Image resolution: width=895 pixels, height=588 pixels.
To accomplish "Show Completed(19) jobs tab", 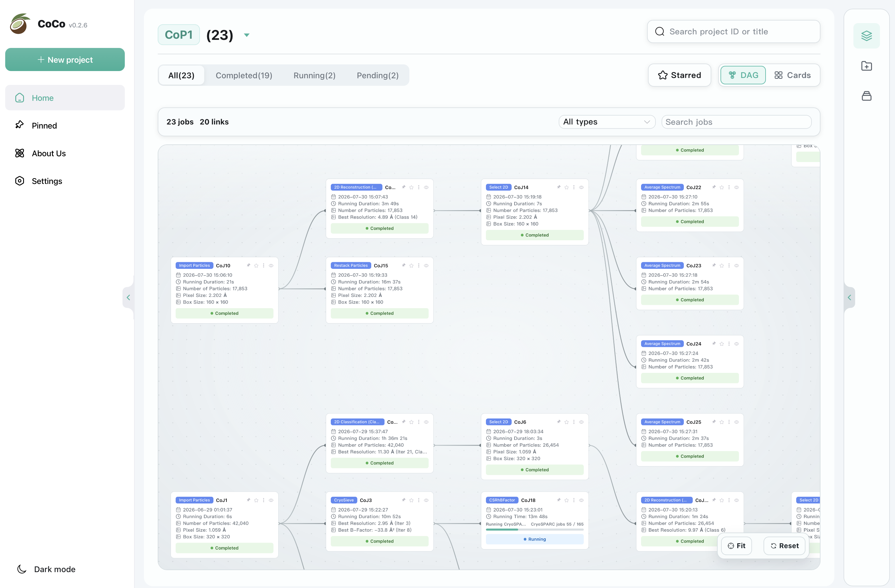I will click(244, 75).
